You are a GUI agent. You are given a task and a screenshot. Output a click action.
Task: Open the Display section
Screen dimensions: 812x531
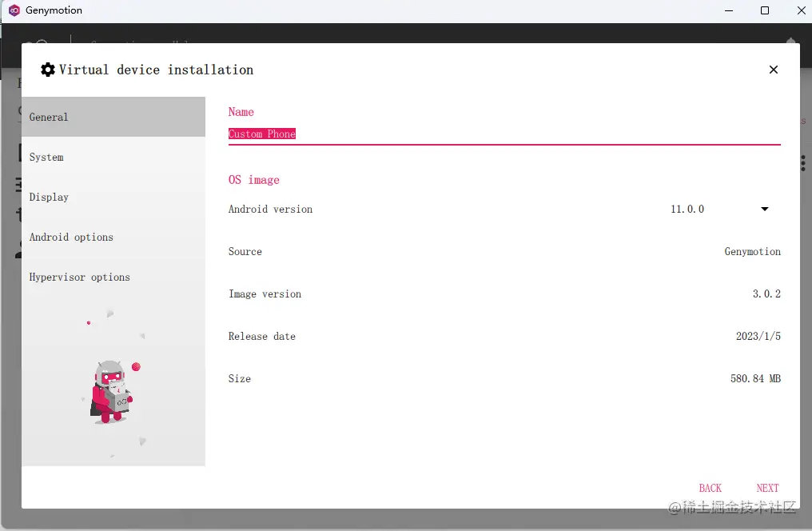click(x=113, y=197)
